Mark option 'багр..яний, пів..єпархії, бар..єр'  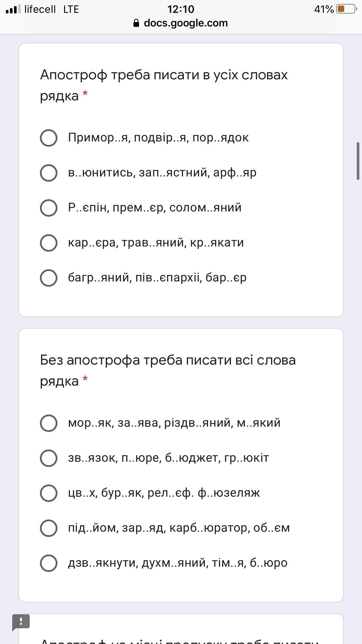pos(48,278)
